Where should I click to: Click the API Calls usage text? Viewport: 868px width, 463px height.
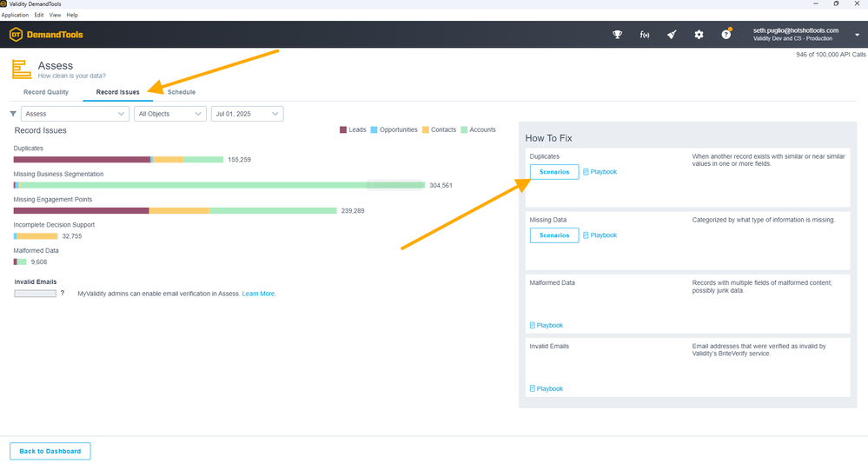pos(831,55)
